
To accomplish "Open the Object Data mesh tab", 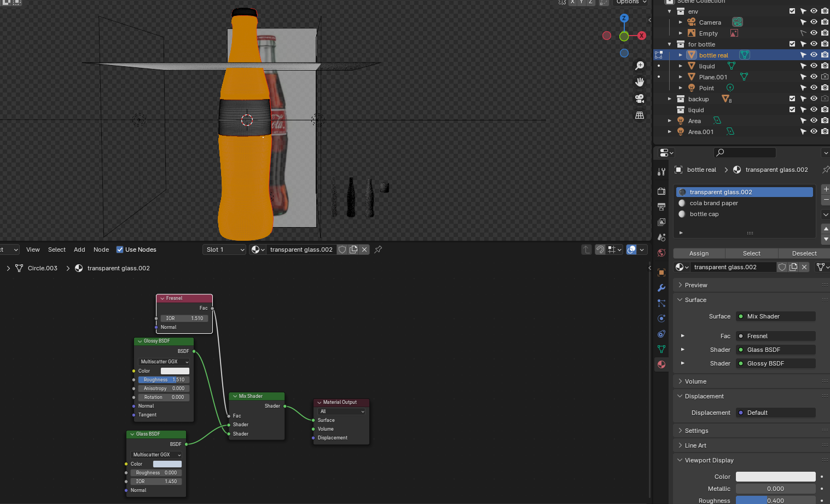I will 661,349.
